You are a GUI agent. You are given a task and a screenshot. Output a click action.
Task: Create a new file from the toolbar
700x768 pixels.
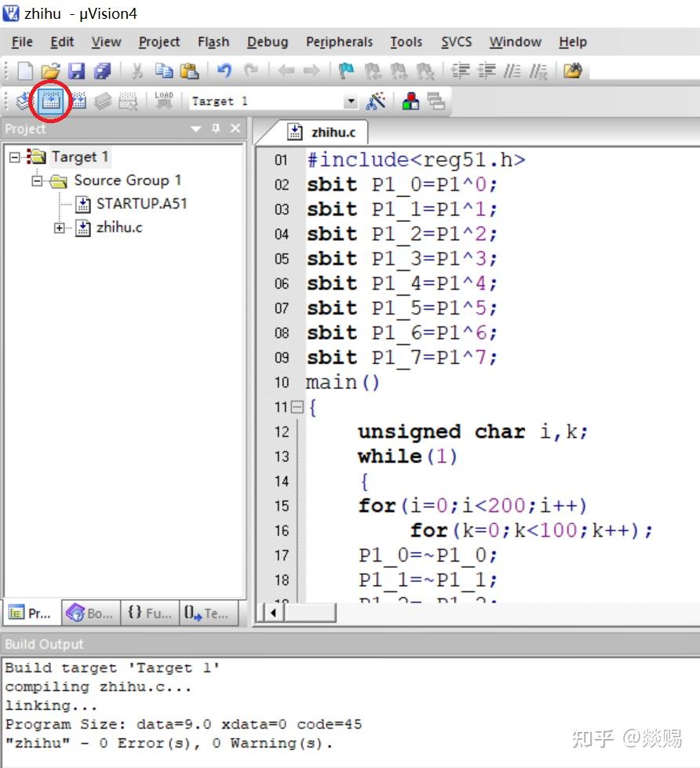25,71
